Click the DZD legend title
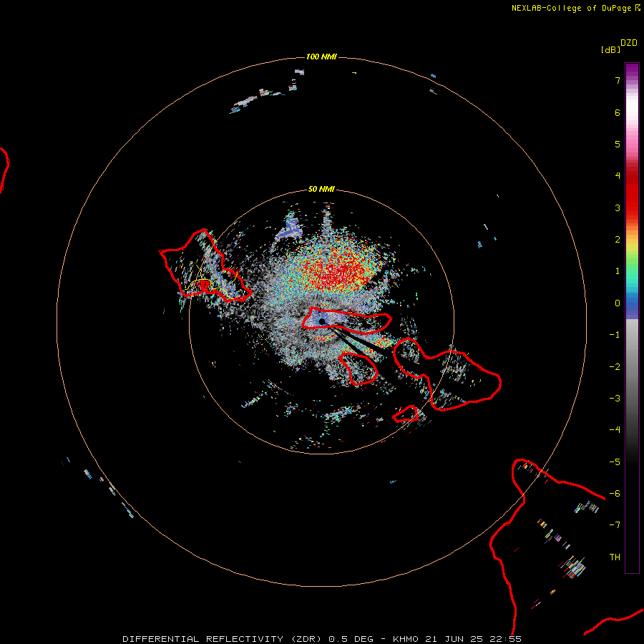 coord(629,43)
